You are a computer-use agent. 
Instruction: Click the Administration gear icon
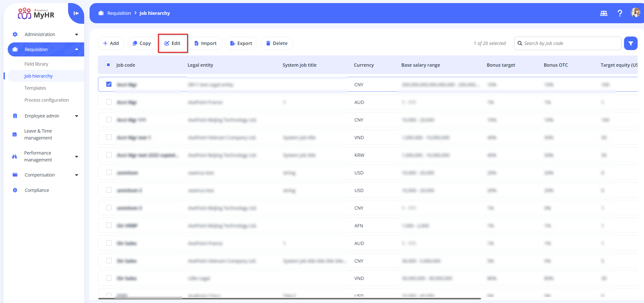pyautogui.click(x=15, y=34)
